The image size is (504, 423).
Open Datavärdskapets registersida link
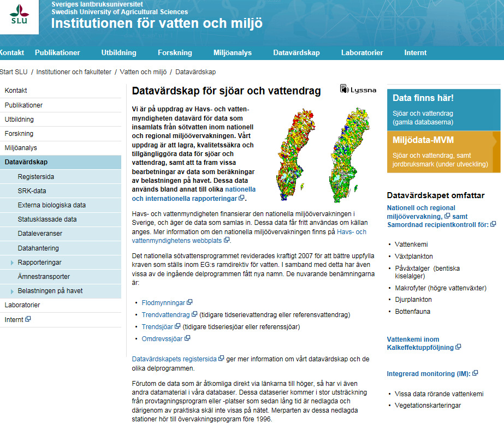(174, 359)
